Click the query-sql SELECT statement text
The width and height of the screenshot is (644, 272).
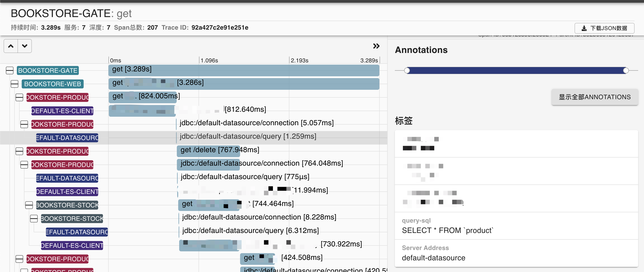pos(447,230)
